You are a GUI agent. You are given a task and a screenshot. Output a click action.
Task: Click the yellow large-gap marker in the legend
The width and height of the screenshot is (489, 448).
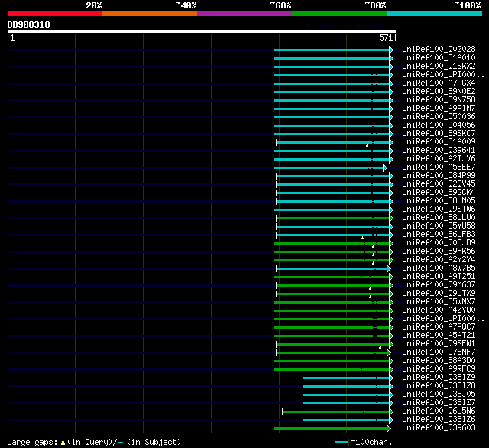[x=63, y=442]
